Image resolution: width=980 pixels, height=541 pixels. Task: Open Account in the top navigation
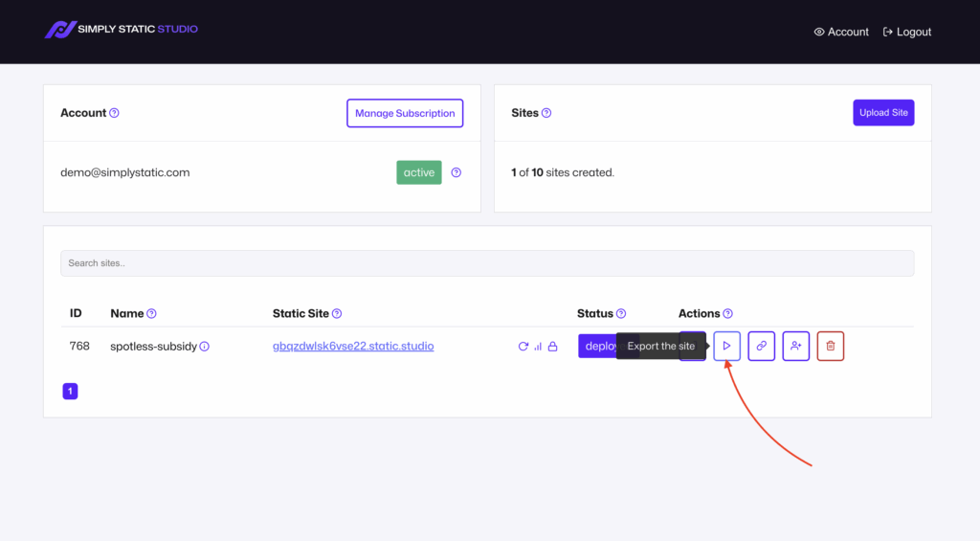point(841,32)
